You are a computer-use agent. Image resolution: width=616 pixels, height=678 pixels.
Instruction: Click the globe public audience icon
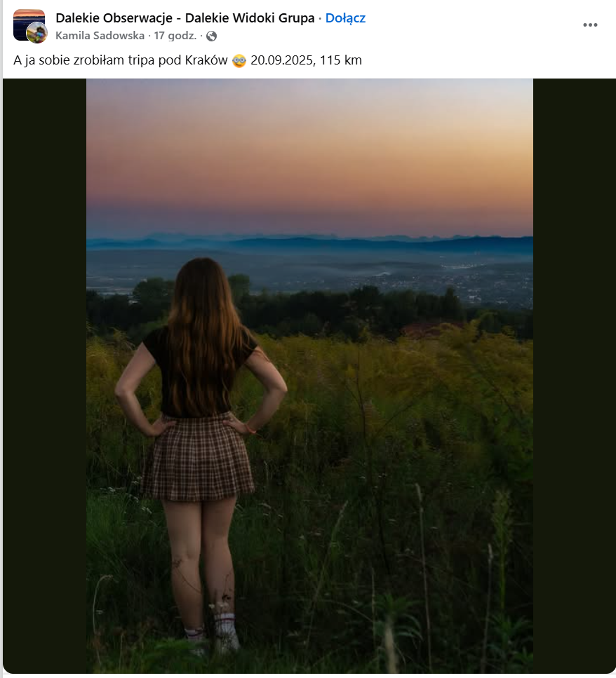(211, 36)
